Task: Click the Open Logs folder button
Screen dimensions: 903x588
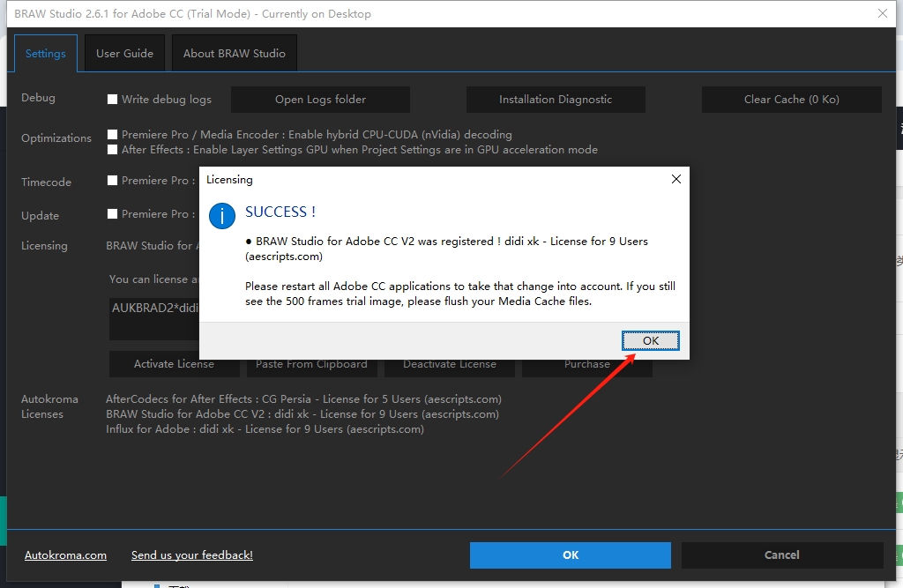Action: pos(320,99)
